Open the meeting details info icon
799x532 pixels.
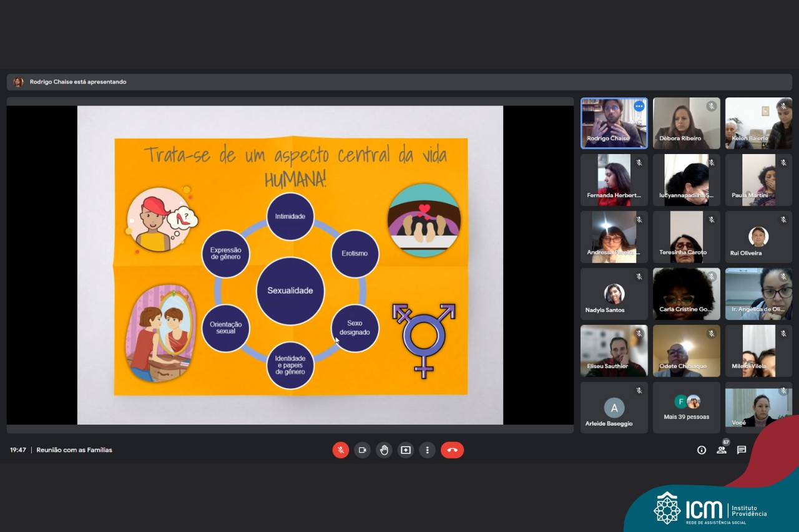click(702, 450)
